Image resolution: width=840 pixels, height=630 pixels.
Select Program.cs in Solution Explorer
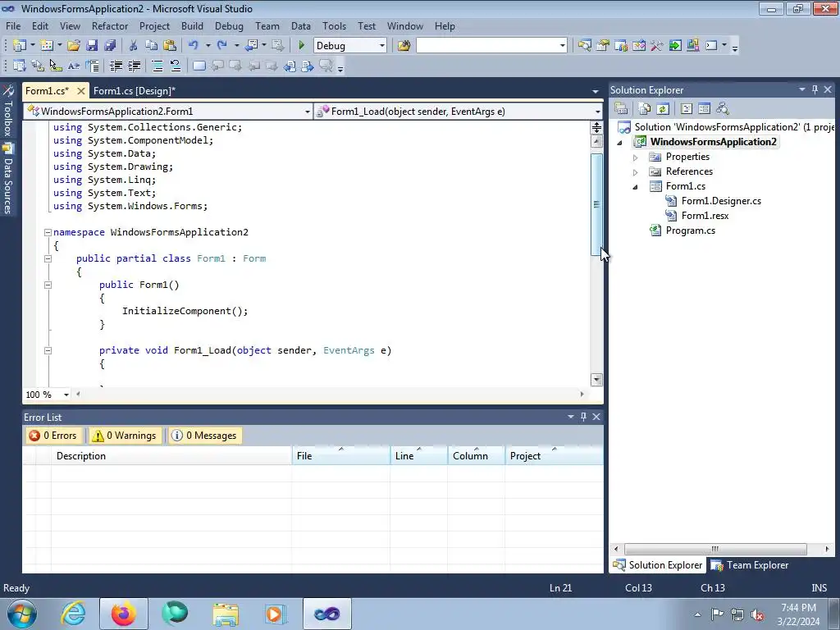(x=690, y=231)
